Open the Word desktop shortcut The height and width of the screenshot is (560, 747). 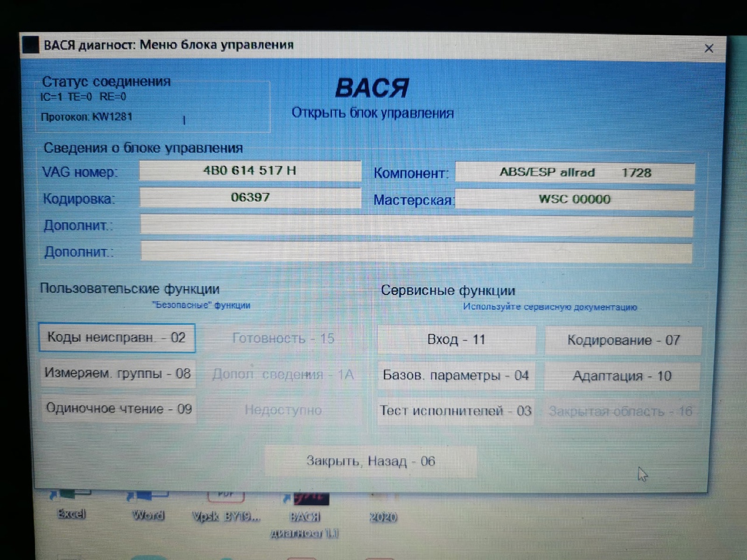click(148, 505)
